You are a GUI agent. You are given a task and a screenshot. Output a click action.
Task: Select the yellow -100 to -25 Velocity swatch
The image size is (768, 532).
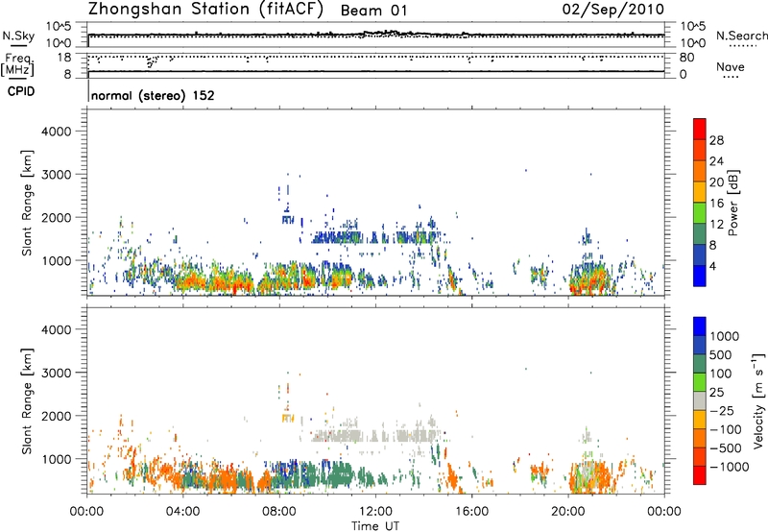[700, 420]
